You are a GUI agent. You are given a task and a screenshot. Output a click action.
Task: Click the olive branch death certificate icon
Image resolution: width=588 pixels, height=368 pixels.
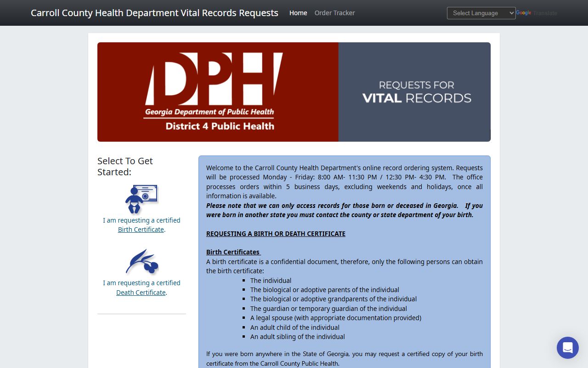point(142,262)
